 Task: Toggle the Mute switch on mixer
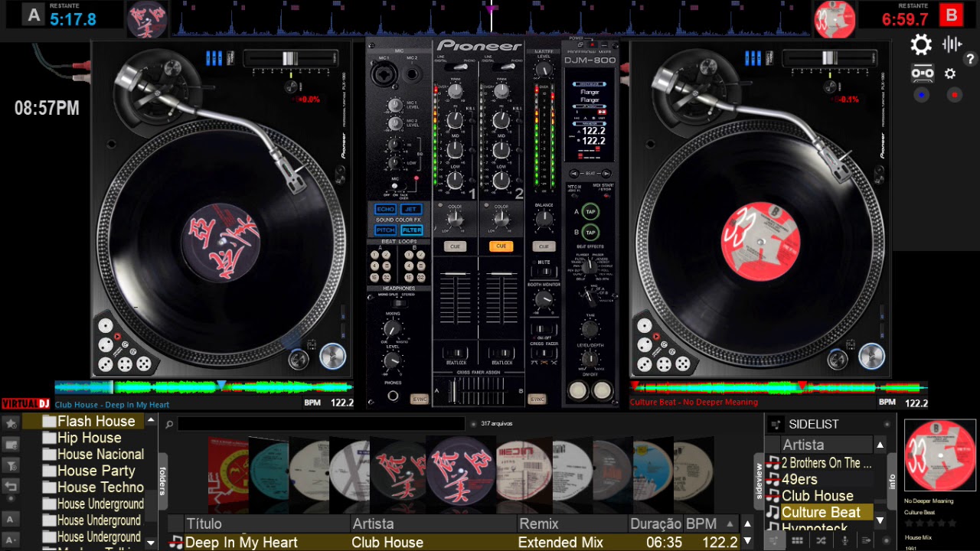coord(544,270)
